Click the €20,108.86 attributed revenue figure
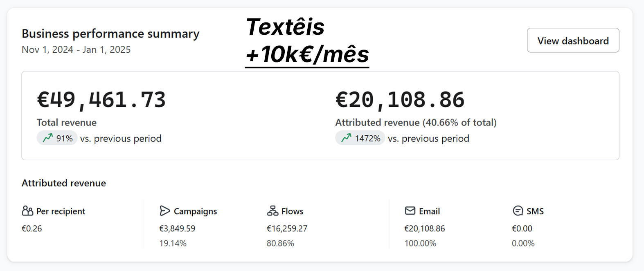Screen dimensions: 644x271 click(x=400, y=100)
